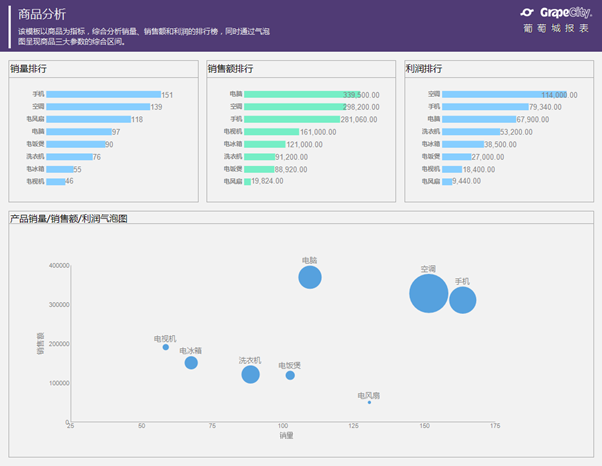Select the 空调 bubble in chart

coord(428,293)
